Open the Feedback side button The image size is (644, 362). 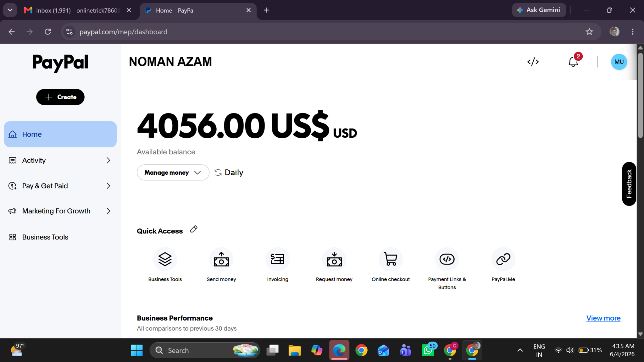click(629, 184)
